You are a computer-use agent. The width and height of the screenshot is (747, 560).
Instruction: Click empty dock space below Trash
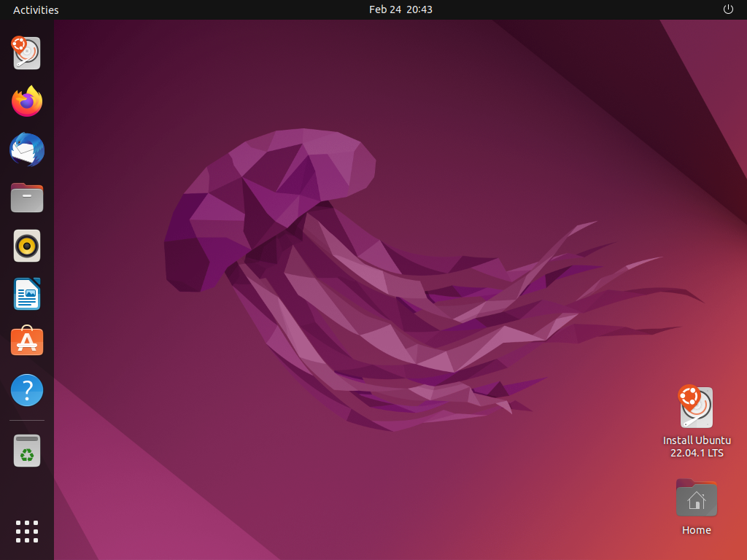pyautogui.click(x=27, y=489)
